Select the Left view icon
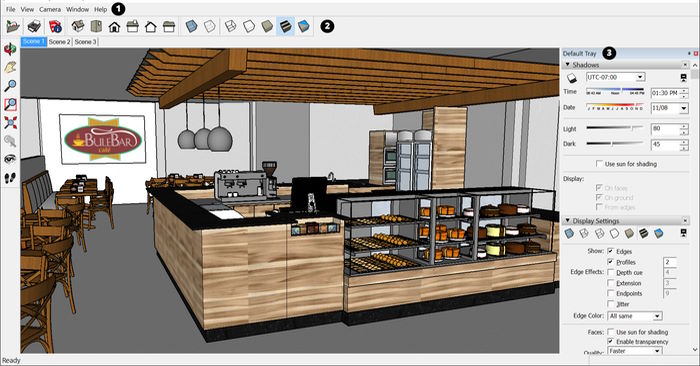The image size is (700, 366). [169, 27]
